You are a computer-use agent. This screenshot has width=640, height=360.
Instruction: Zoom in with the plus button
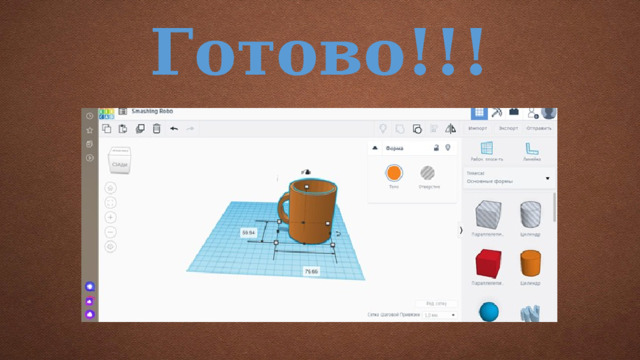110,218
